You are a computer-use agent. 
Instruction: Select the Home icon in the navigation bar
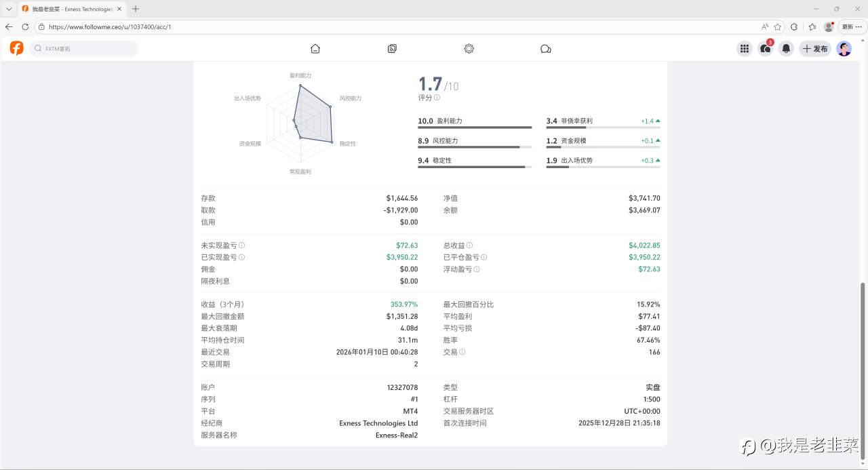[x=315, y=48]
